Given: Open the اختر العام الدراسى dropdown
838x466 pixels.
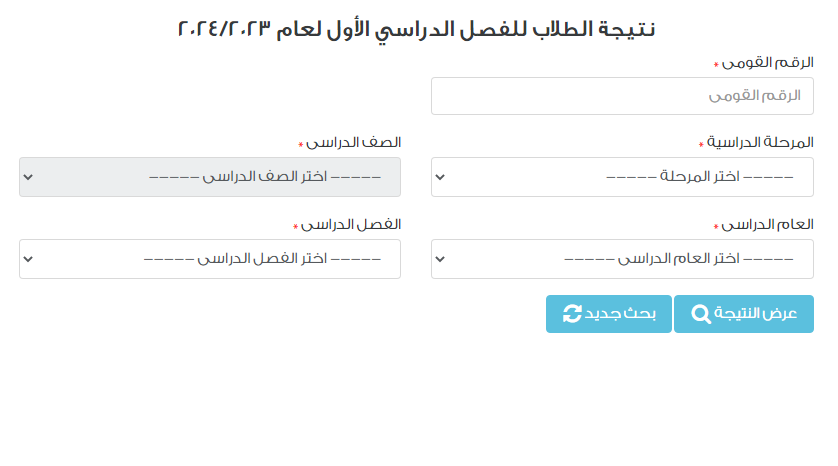Looking at the screenshot, I should point(622,259).
